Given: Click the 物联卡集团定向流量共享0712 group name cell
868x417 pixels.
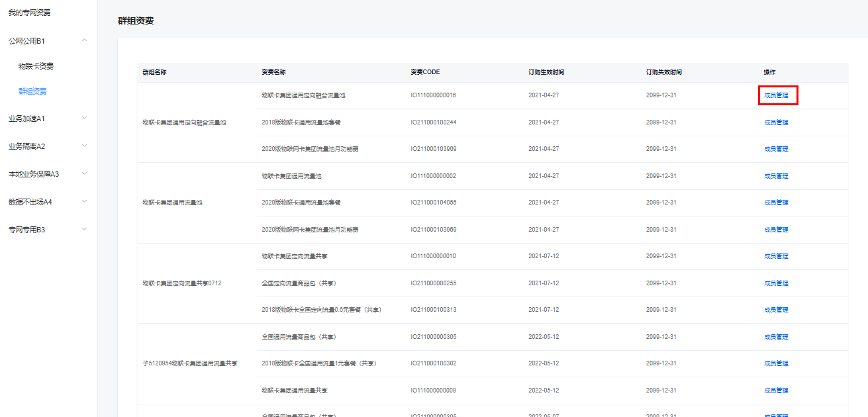Looking at the screenshot, I should click(x=182, y=283).
